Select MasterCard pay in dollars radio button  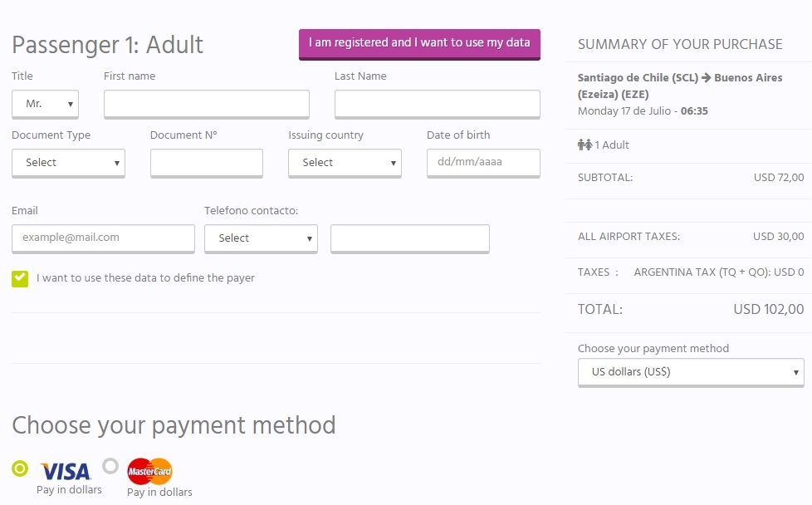point(110,466)
